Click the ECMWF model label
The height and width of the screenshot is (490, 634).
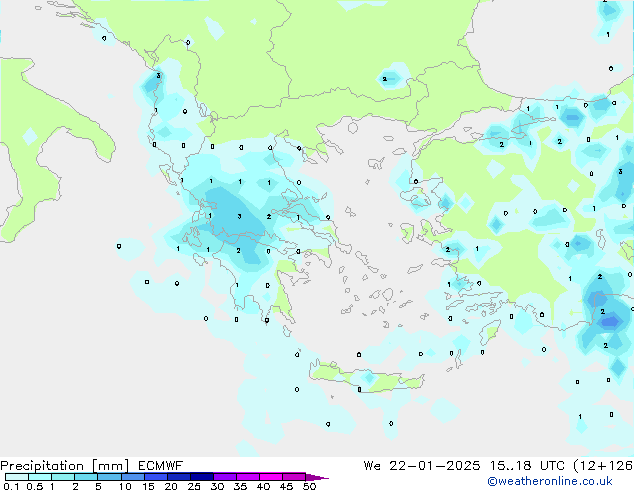click(161, 466)
